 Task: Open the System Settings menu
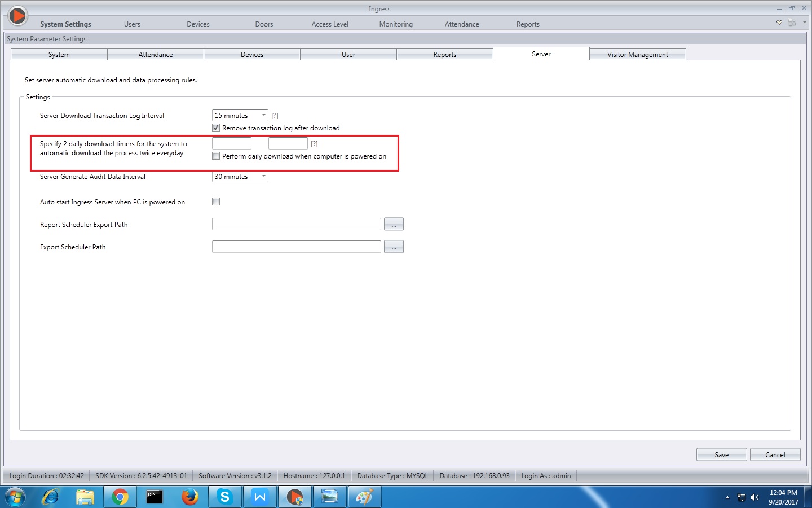pyautogui.click(x=65, y=24)
